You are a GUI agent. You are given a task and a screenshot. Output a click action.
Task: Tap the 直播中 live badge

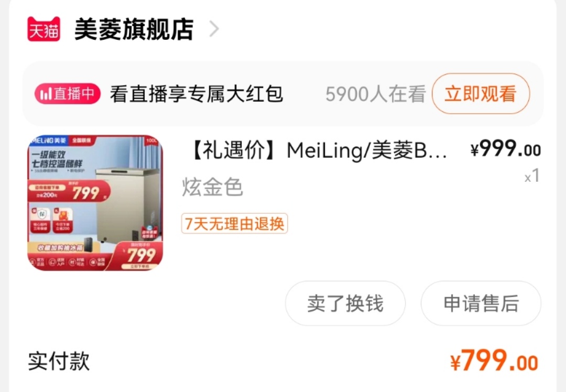pos(68,93)
